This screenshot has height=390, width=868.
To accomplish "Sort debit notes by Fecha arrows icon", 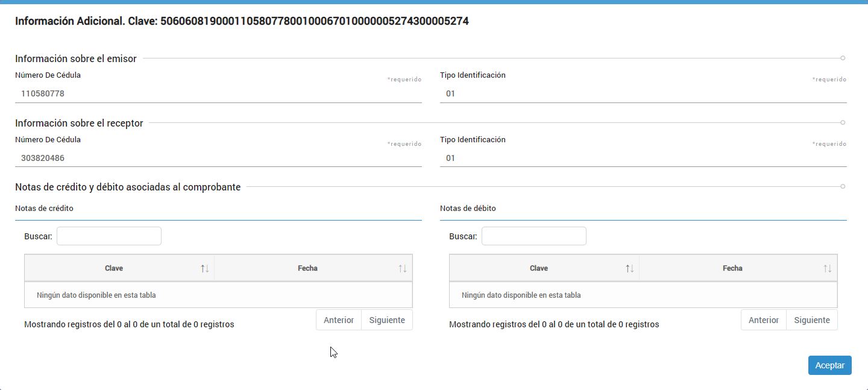I will 828,268.
